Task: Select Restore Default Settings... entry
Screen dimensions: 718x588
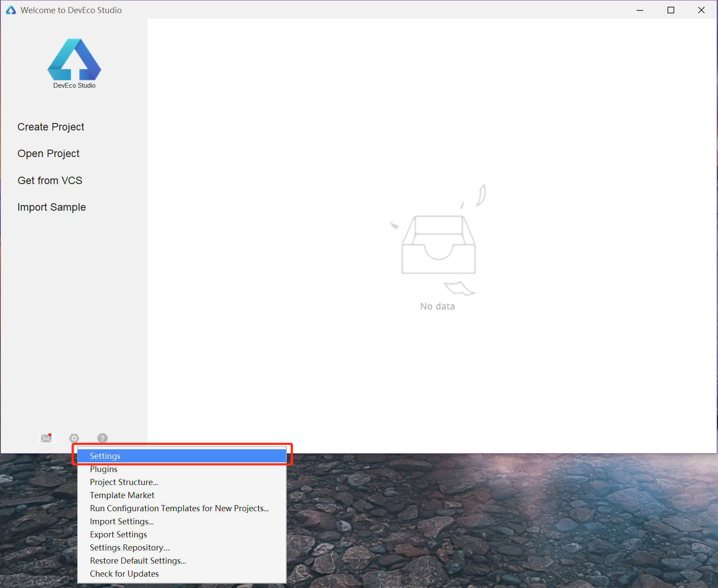Action: coord(182,561)
